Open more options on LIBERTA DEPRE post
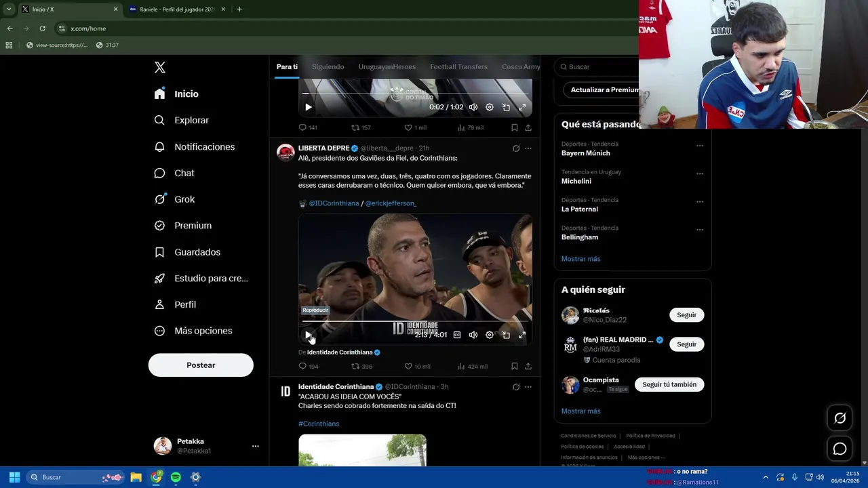 [528, 148]
